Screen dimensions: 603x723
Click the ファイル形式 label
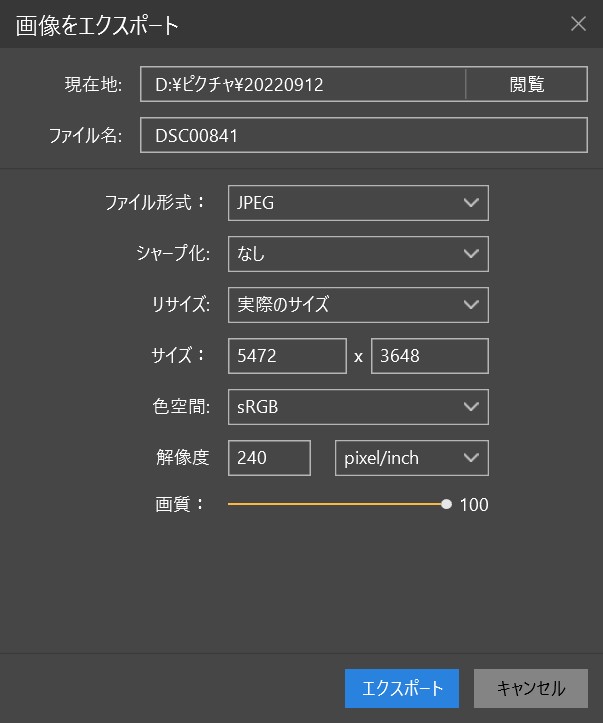click(x=155, y=203)
